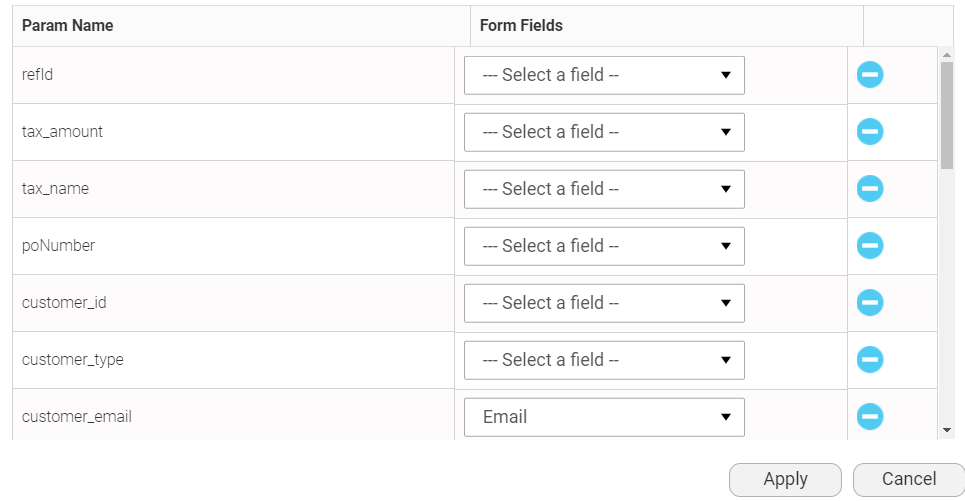Cancel the parameter mapping dialog
Screen dimensions: 965x501
click(908, 479)
